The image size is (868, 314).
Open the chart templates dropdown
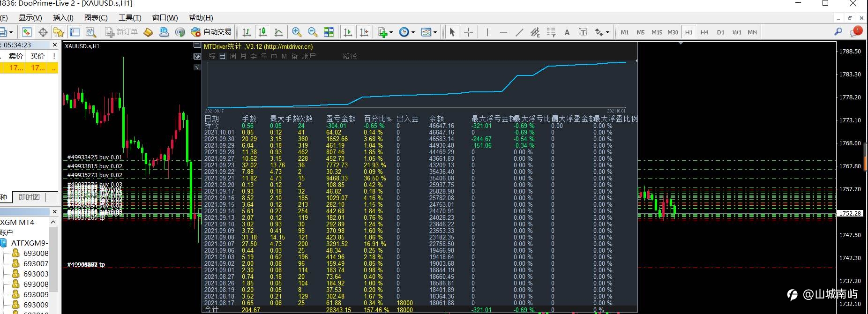(x=428, y=32)
